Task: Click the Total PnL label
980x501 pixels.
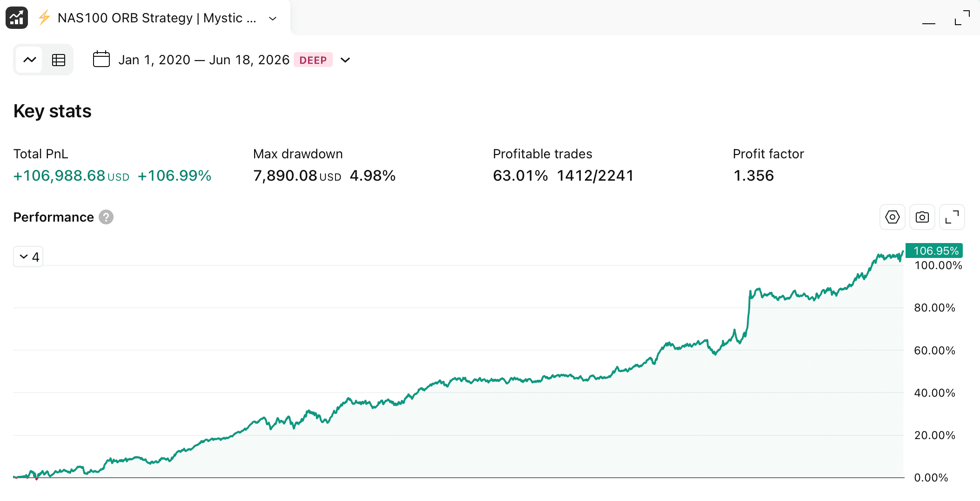Action: [x=41, y=154]
